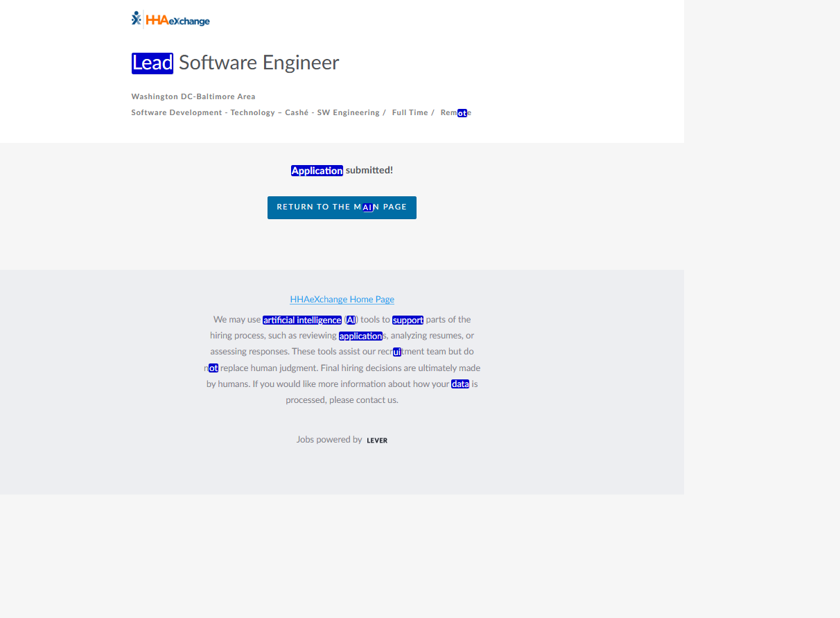Click the highlighted word data in the disclaimer
Image resolution: width=840 pixels, height=618 pixels.
(x=460, y=384)
